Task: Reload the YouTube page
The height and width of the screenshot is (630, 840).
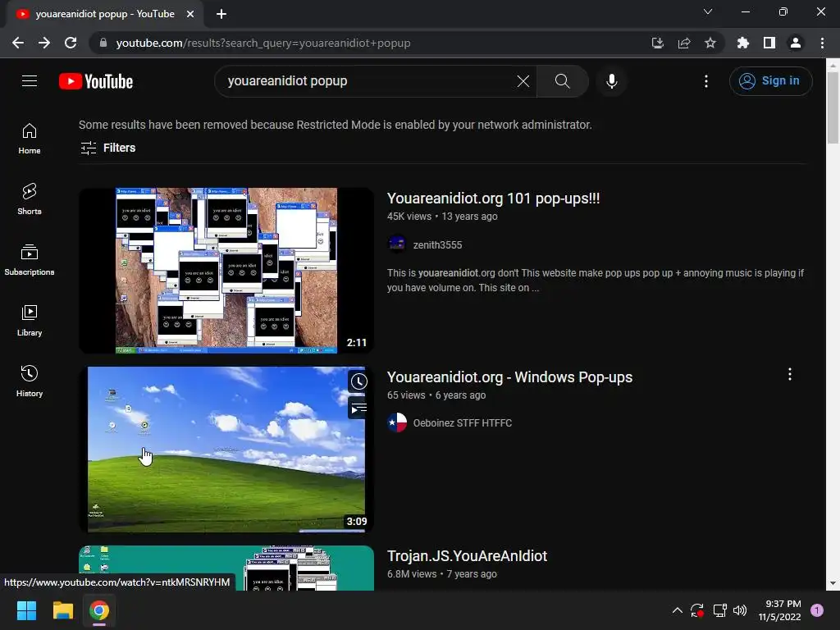Action: 71,43
